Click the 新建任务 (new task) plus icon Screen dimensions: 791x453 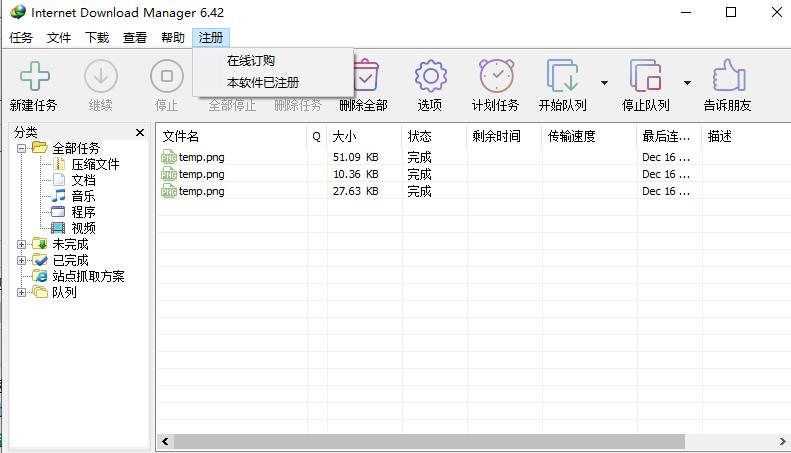click(x=33, y=77)
